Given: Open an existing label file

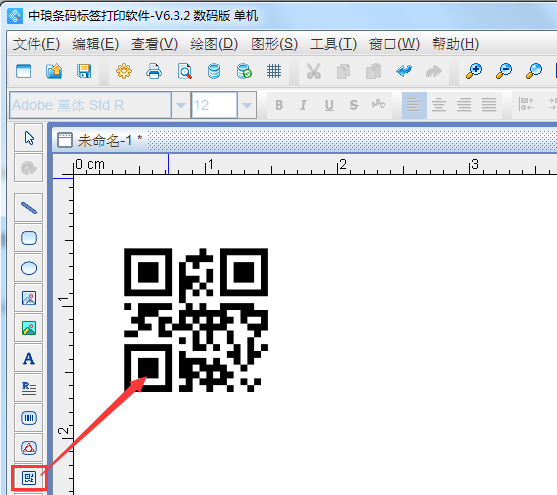Looking at the screenshot, I should [x=54, y=71].
